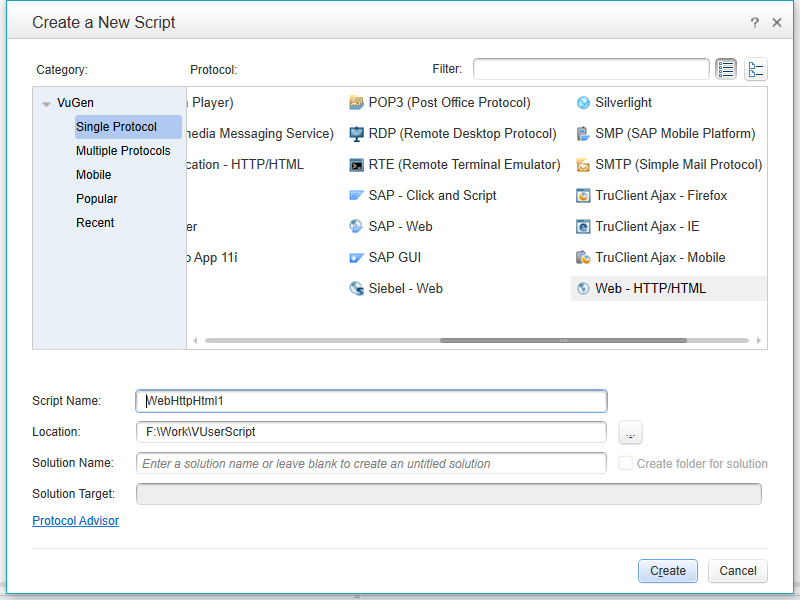Open the Recent category
800x600 pixels.
pos(95,223)
